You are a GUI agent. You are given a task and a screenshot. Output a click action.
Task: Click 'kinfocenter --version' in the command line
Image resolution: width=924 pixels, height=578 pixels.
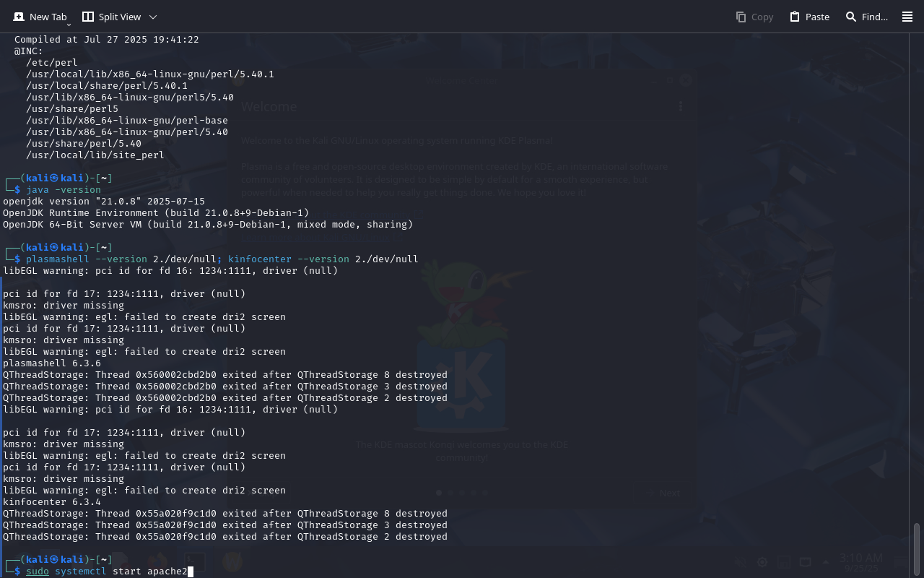click(x=289, y=259)
